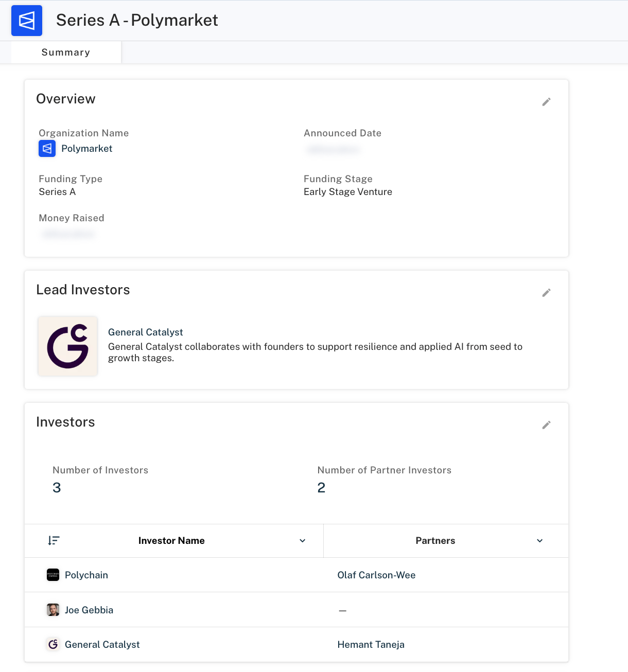Screen dimensions: 628x672
Task: Open General Catalyst in the investors table
Action: 102,645
